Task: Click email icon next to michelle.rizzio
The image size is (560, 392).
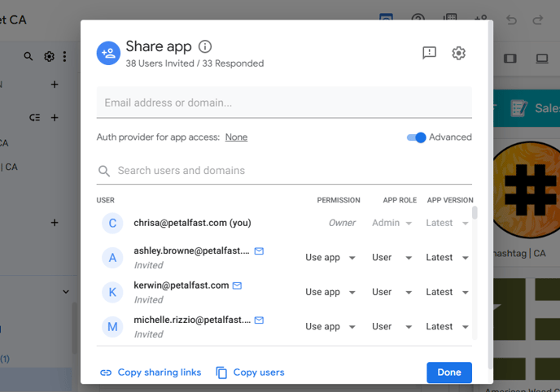Action: click(259, 320)
